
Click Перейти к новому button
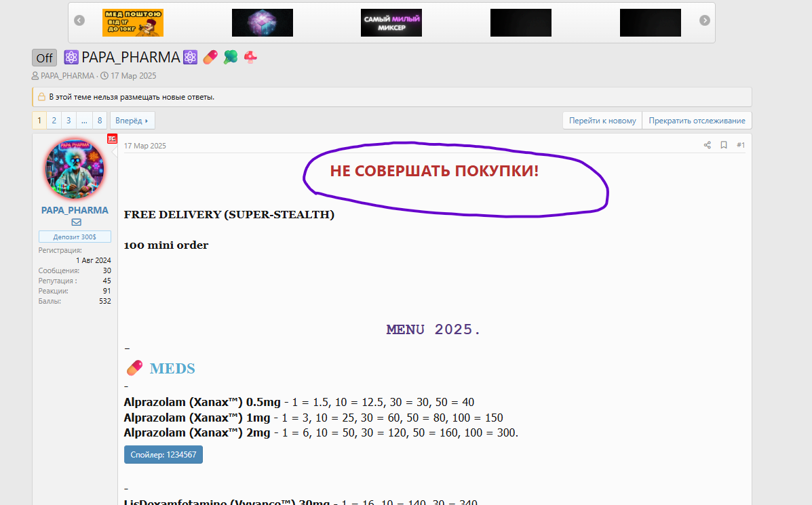(602, 121)
